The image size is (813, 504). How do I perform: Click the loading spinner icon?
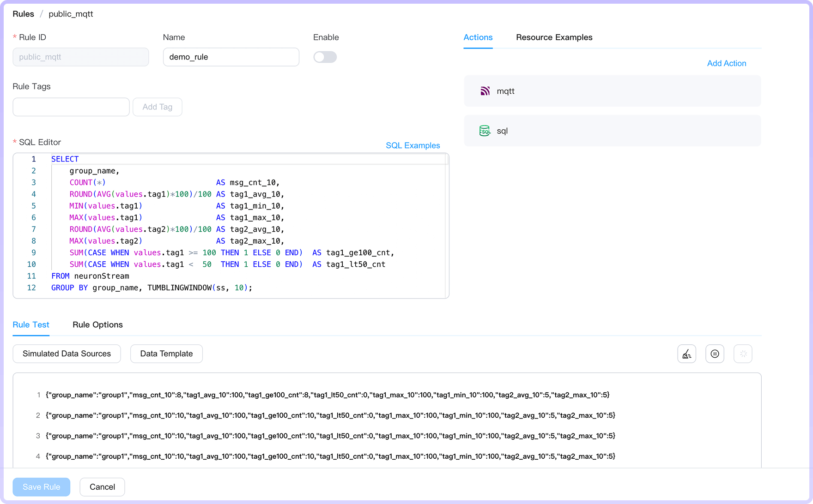[x=743, y=354]
